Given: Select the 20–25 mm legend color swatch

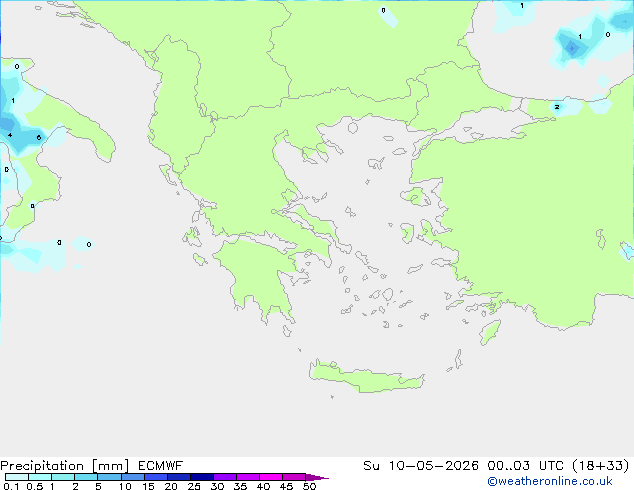Looking at the screenshot, I should point(179,477).
